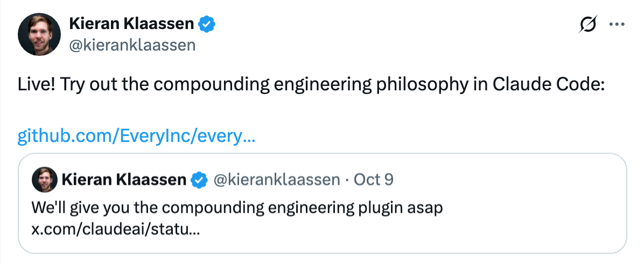
Task: Click the Oct 9 date on the quoted post
Action: [373, 180]
